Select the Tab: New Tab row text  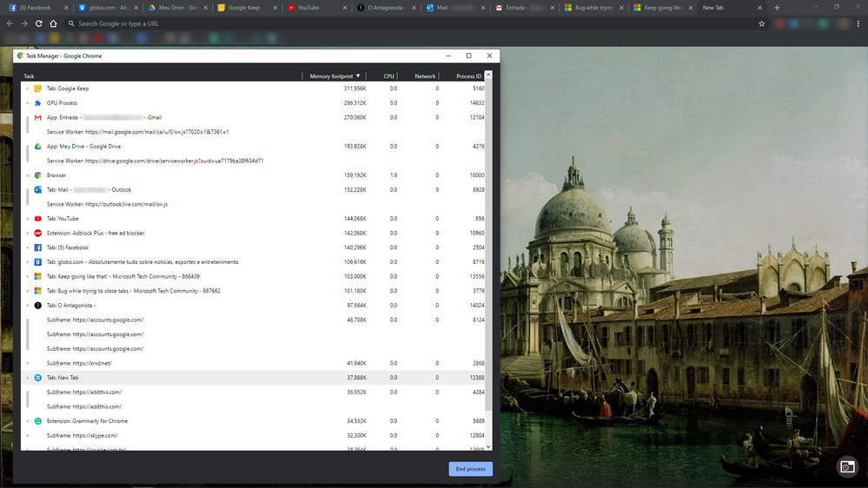coord(63,378)
